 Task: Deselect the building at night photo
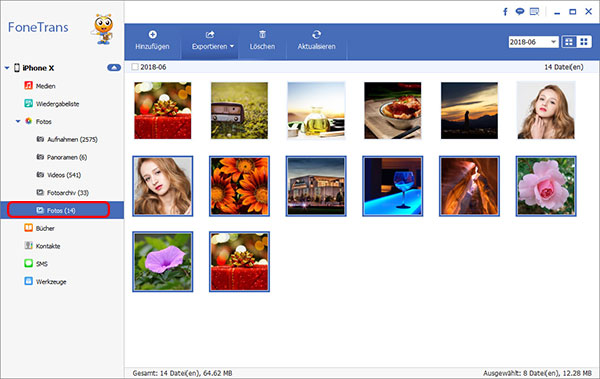(x=316, y=186)
